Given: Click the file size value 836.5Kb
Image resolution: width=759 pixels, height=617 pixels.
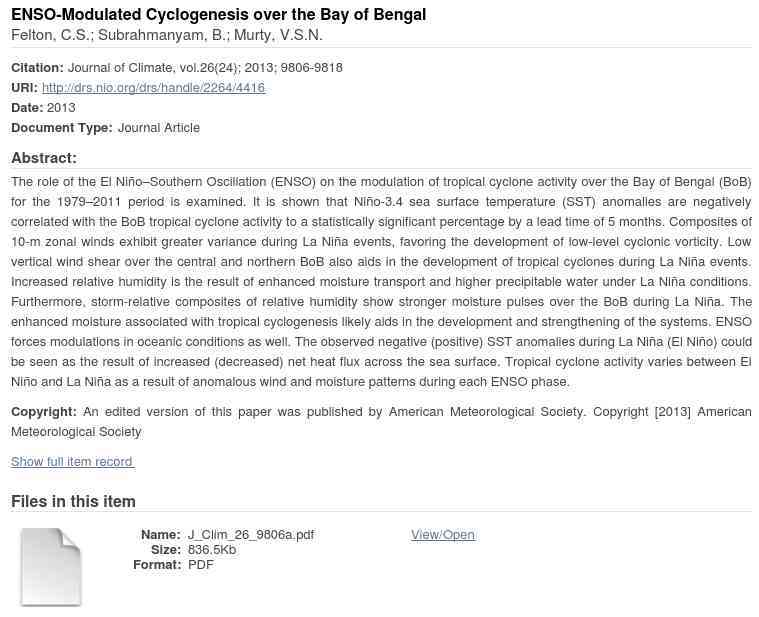Looking at the screenshot, I should tap(212, 550).
